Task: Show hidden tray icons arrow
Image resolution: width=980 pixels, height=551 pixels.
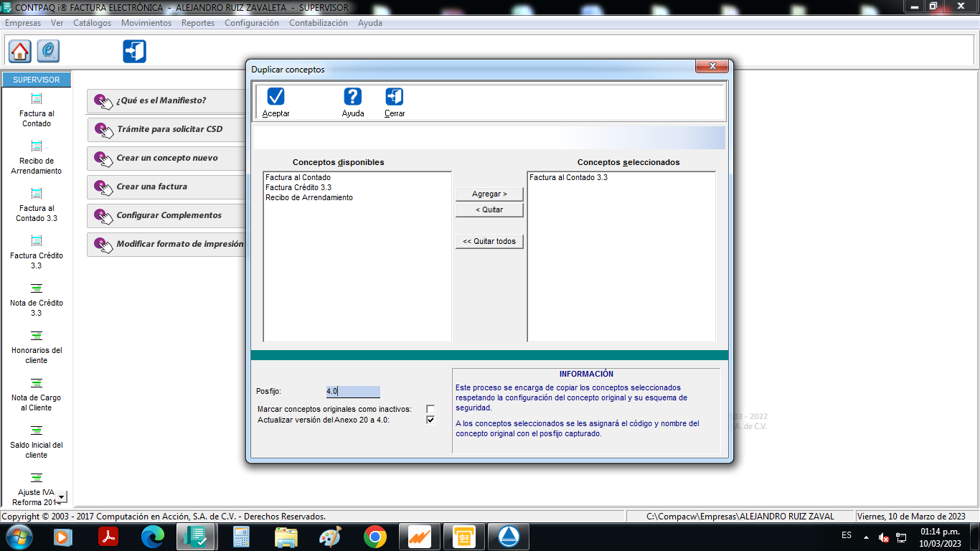Action: click(x=866, y=537)
